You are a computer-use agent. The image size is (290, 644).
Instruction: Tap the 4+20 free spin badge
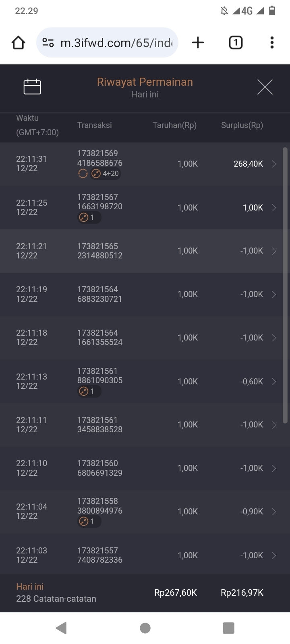[x=106, y=173]
